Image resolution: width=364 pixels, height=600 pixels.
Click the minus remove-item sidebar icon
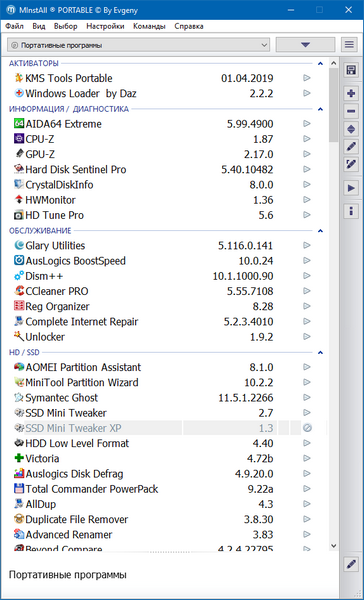pyautogui.click(x=351, y=111)
